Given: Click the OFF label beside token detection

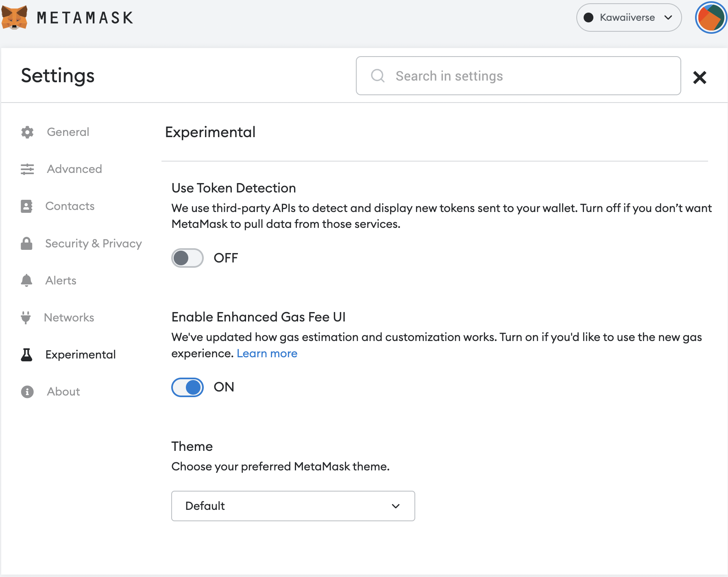Looking at the screenshot, I should (x=226, y=258).
